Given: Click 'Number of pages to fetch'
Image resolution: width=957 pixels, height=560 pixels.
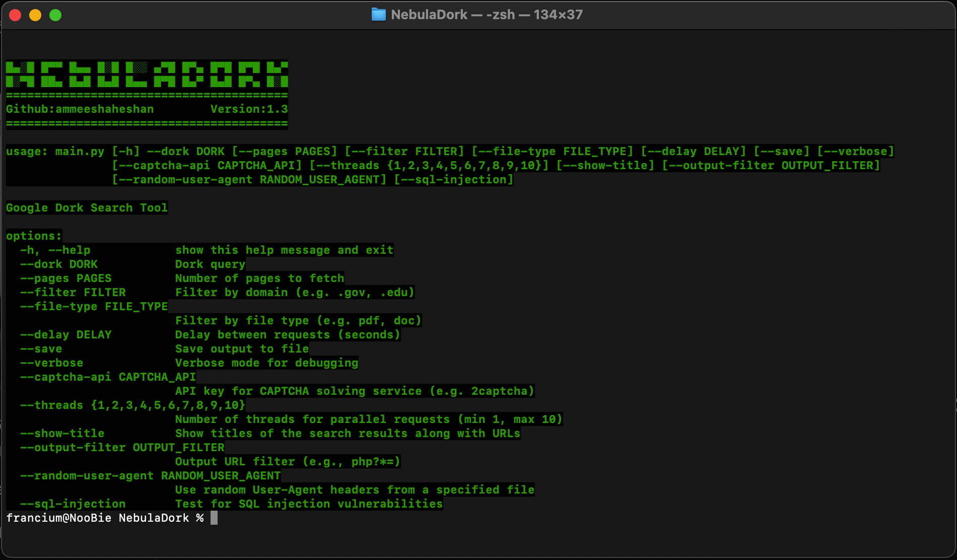Looking at the screenshot, I should pyautogui.click(x=260, y=278).
